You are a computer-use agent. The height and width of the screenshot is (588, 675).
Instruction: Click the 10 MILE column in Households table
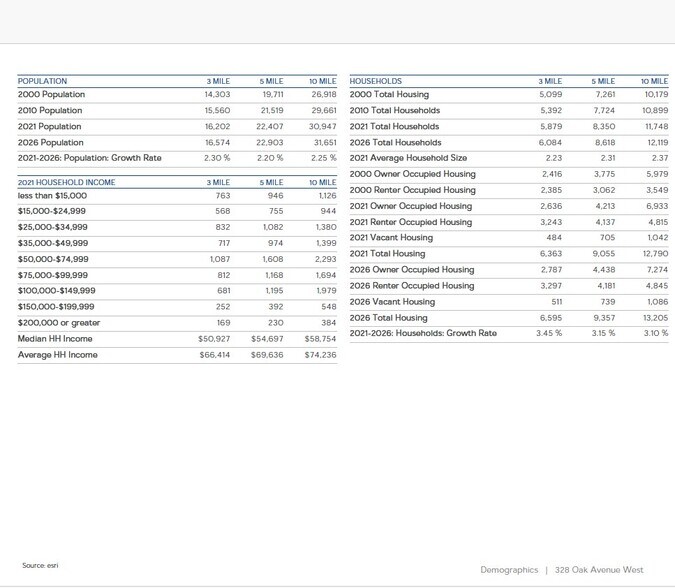coord(654,81)
